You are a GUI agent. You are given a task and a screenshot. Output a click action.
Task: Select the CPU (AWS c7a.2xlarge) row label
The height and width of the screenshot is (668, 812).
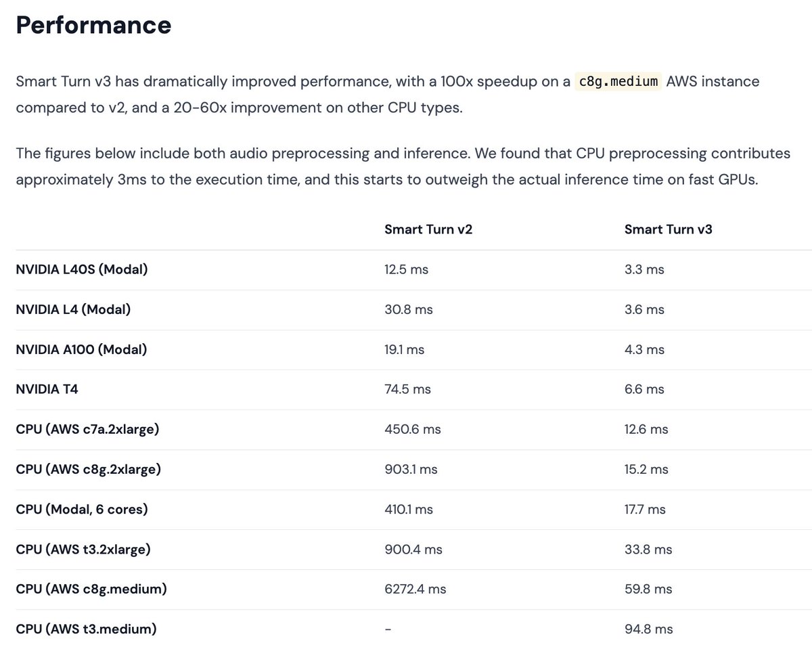click(87, 429)
